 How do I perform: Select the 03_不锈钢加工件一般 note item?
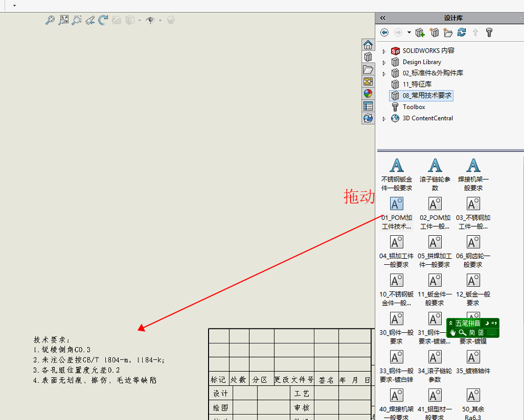[x=473, y=213]
